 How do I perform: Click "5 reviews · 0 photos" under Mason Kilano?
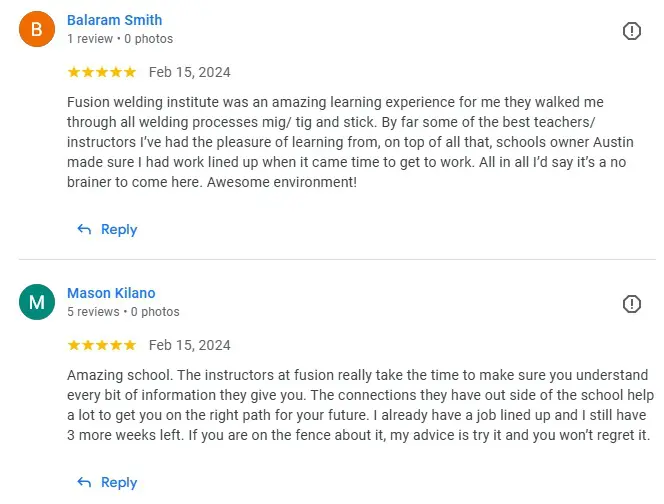(x=123, y=312)
